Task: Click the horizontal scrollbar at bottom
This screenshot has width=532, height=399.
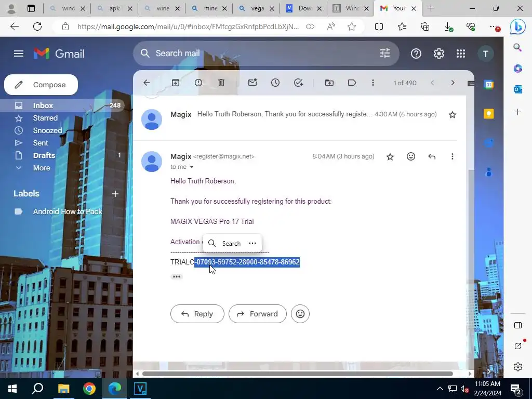Action: [297, 374]
